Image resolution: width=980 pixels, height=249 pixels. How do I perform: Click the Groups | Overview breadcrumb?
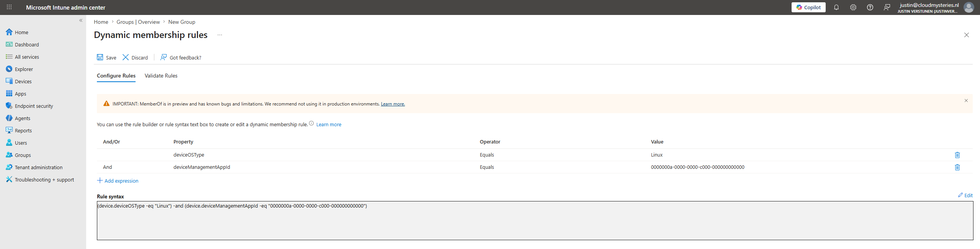[x=138, y=22]
